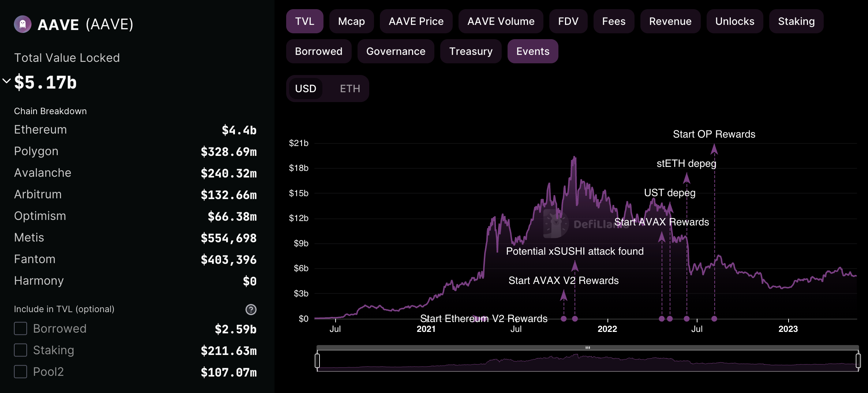Click the Start AVAX V2 Rewards arrow

(x=564, y=295)
